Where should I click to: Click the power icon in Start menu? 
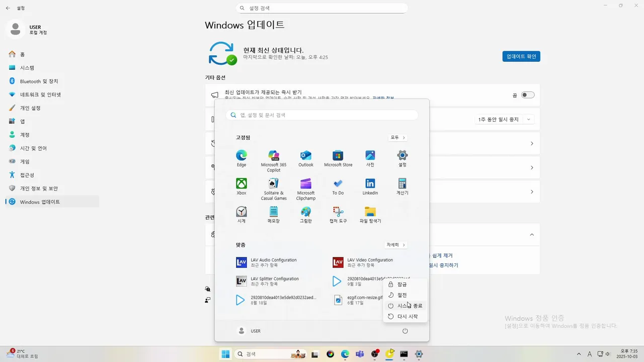[405, 331]
